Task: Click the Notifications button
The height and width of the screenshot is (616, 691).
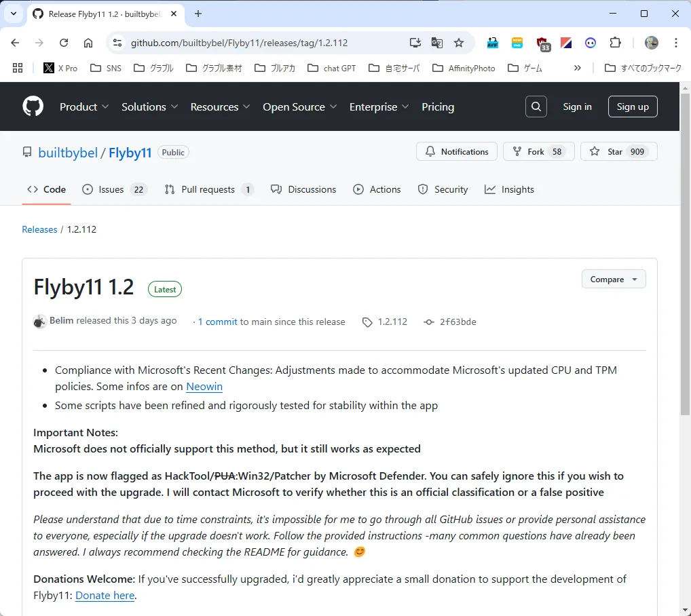Action: point(457,151)
